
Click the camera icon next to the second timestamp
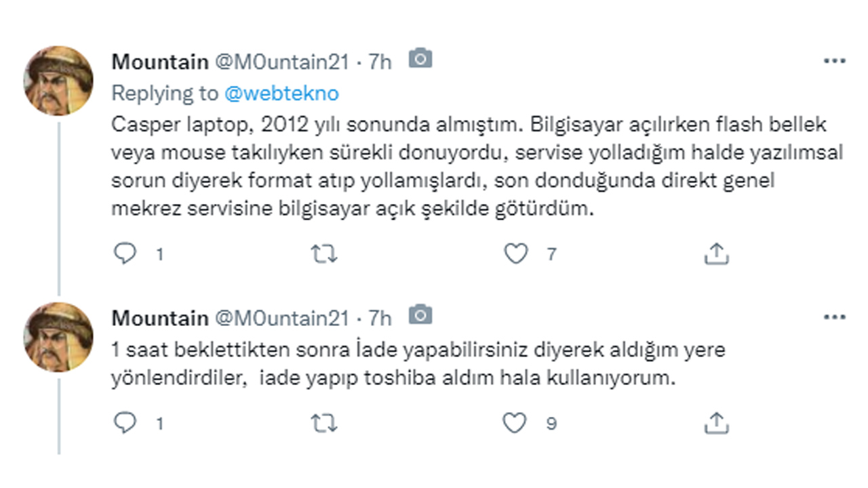421,314
